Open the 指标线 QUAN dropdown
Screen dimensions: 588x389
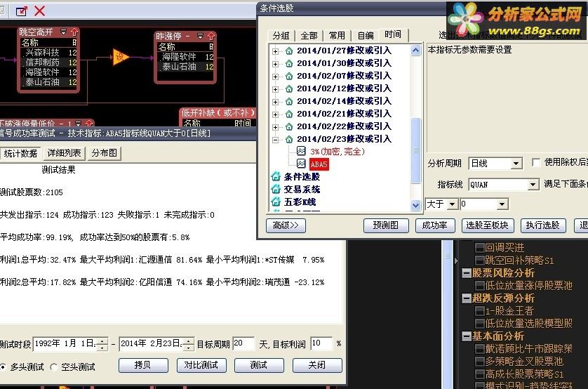click(x=533, y=185)
